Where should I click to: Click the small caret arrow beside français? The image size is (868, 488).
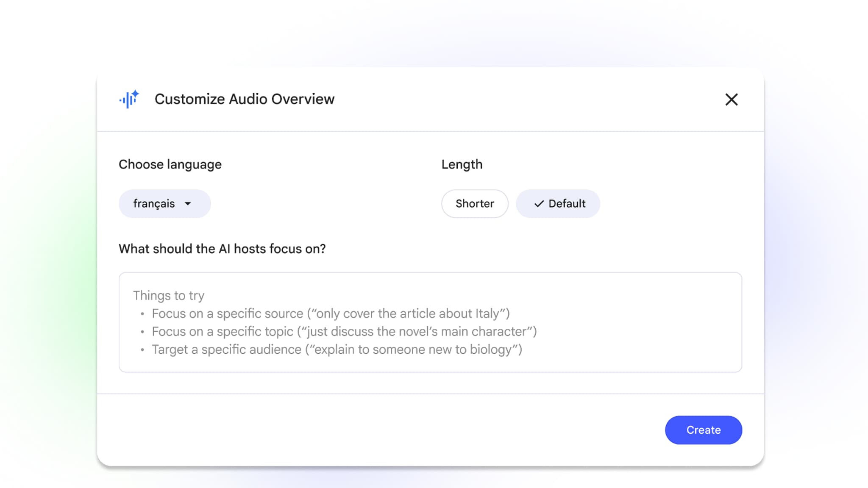point(188,204)
